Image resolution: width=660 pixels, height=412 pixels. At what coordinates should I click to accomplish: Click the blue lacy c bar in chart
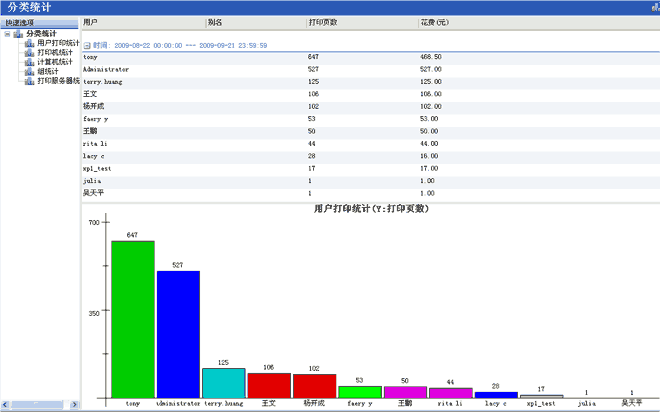(496, 395)
